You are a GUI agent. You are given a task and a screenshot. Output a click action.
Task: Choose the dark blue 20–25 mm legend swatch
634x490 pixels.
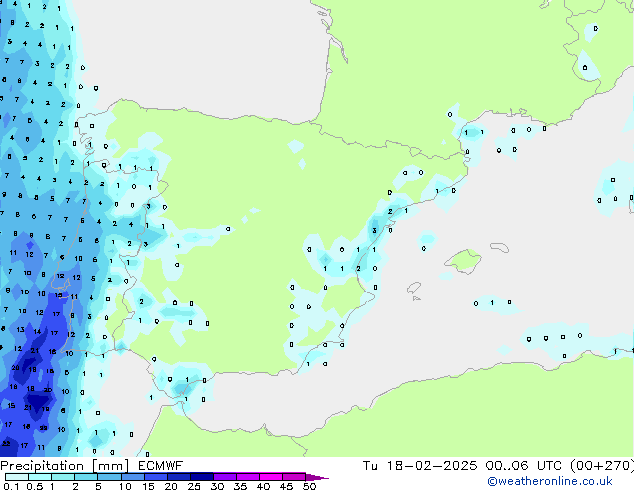[x=180, y=477]
